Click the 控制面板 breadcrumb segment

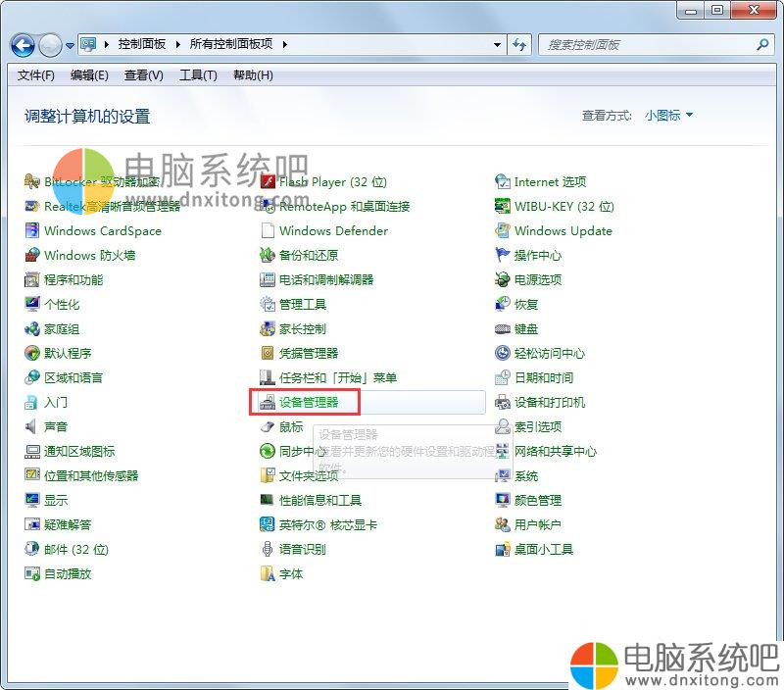point(142,44)
